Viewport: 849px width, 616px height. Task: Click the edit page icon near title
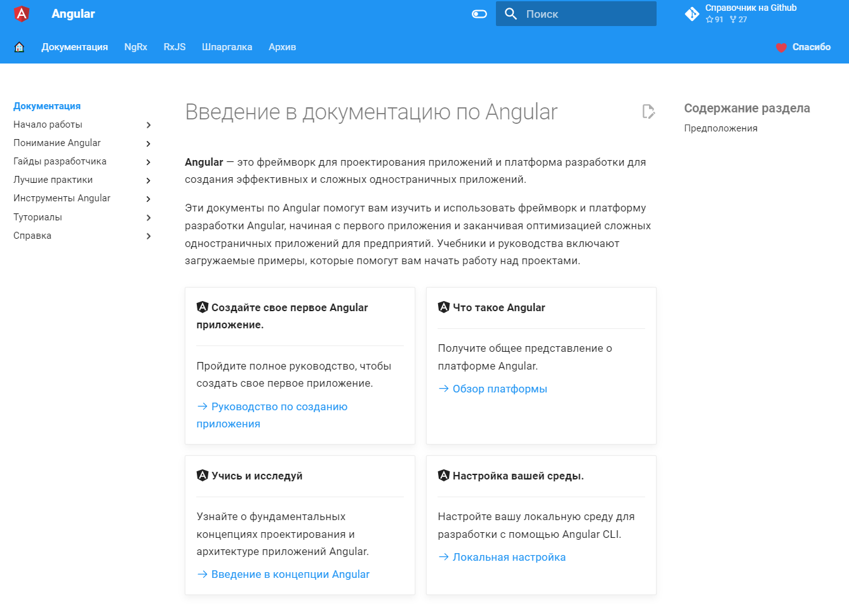click(648, 112)
